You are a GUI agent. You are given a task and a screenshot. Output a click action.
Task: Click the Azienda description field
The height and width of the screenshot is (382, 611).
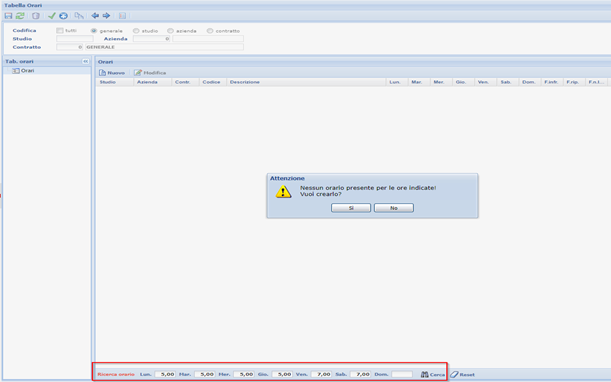tap(208, 39)
